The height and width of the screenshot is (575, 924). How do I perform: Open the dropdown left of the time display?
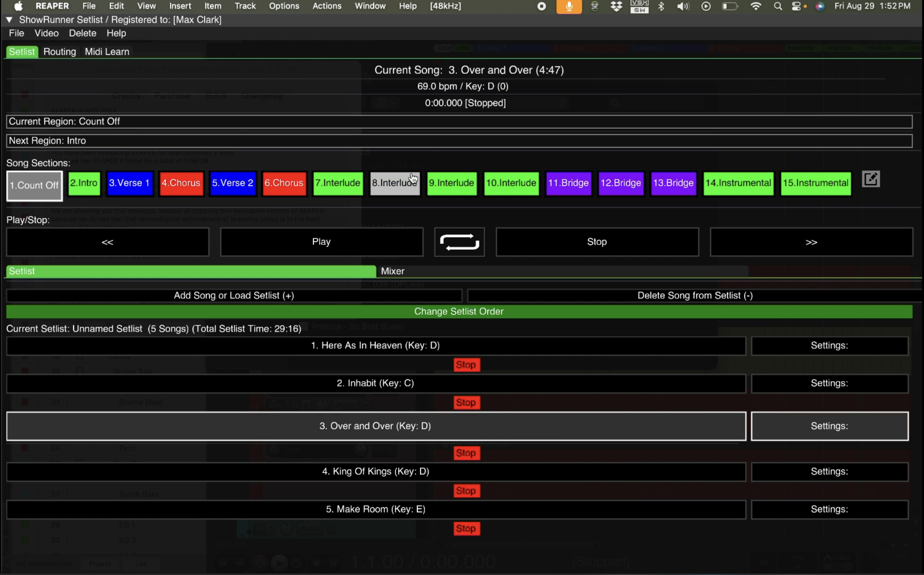click(x=385, y=103)
